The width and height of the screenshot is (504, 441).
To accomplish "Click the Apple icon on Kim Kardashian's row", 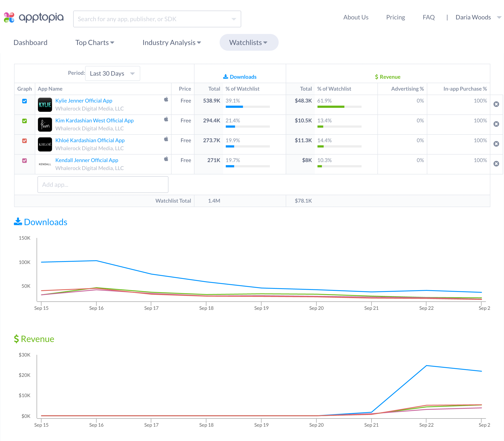I will (x=166, y=119).
